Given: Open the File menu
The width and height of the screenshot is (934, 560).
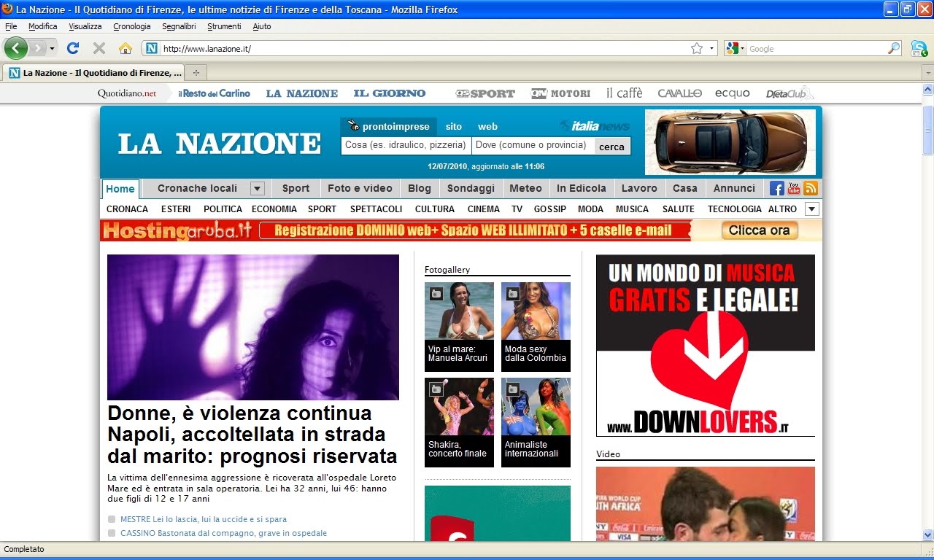Looking at the screenshot, I should [11, 26].
